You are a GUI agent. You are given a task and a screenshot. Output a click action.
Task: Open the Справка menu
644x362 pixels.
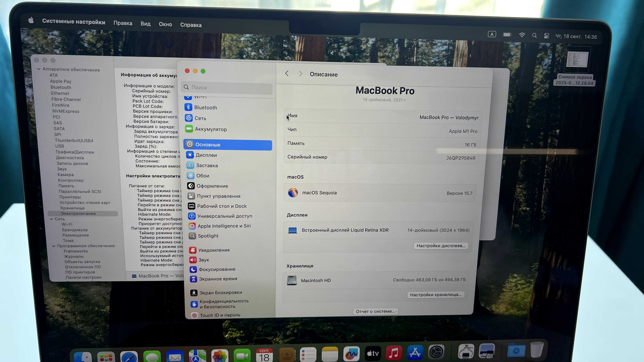coord(191,25)
